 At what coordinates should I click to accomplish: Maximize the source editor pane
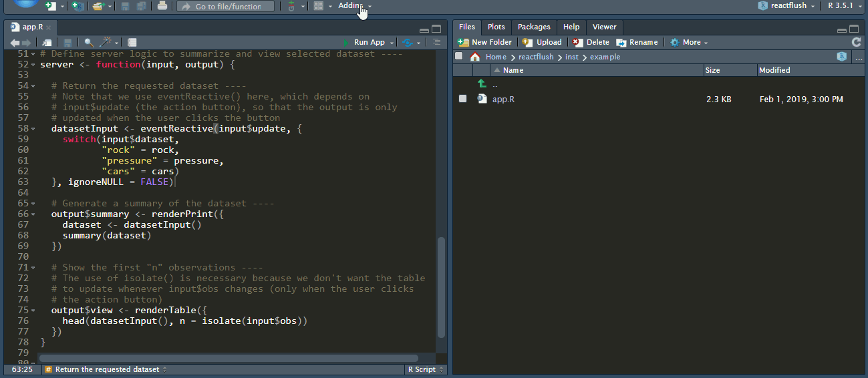click(x=436, y=29)
